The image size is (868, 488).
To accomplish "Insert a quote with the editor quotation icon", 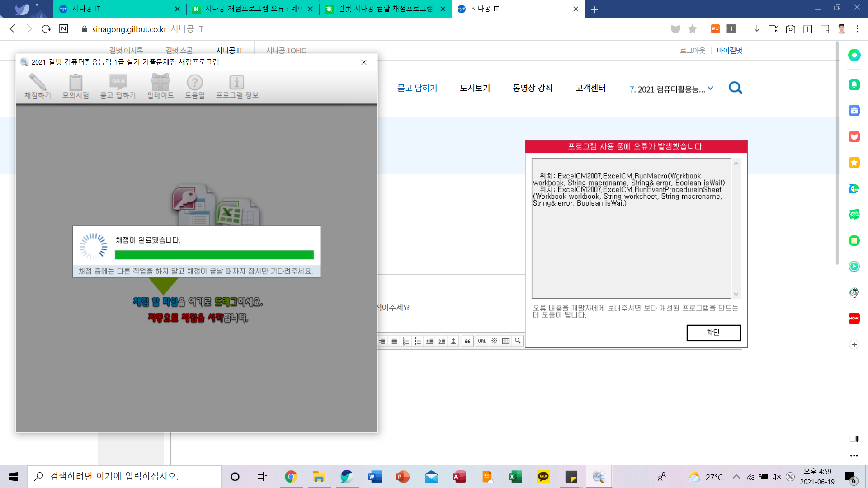I will click(467, 341).
